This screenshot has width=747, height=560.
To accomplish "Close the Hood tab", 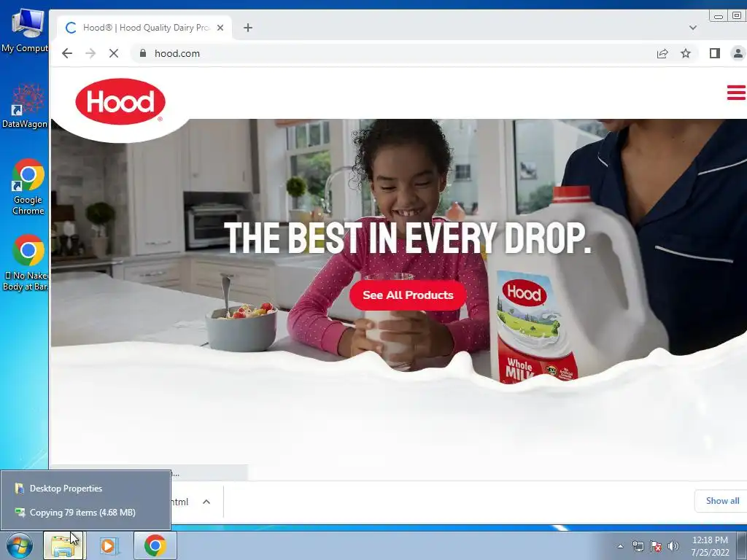I will click(220, 28).
